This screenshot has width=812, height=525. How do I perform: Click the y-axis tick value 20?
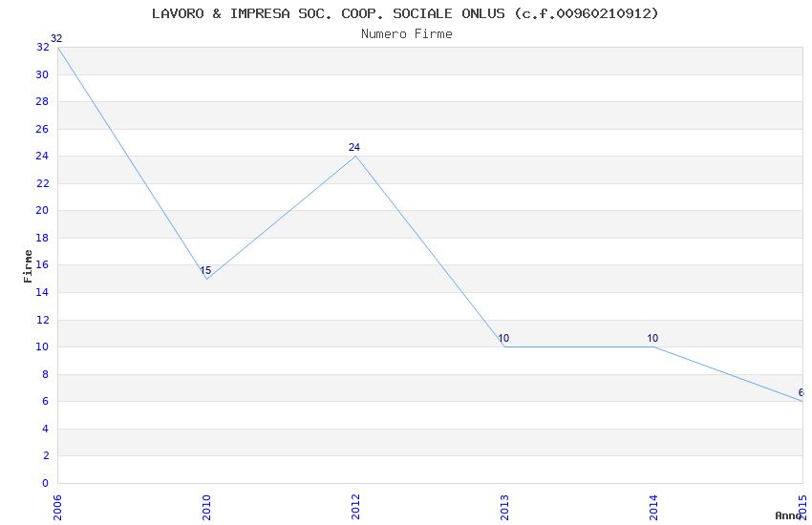(x=42, y=211)
